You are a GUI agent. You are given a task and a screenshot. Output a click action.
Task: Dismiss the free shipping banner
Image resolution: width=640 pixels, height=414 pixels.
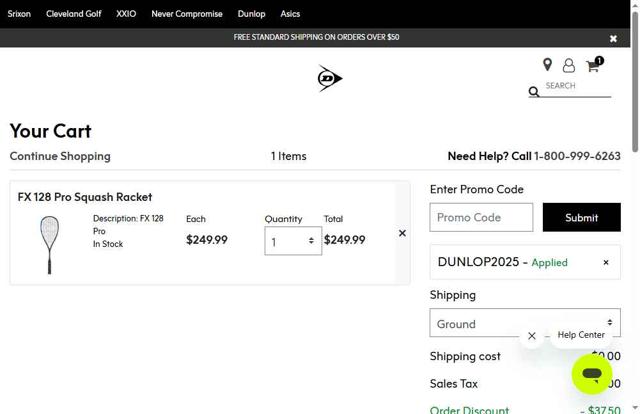tap(613, 38)
